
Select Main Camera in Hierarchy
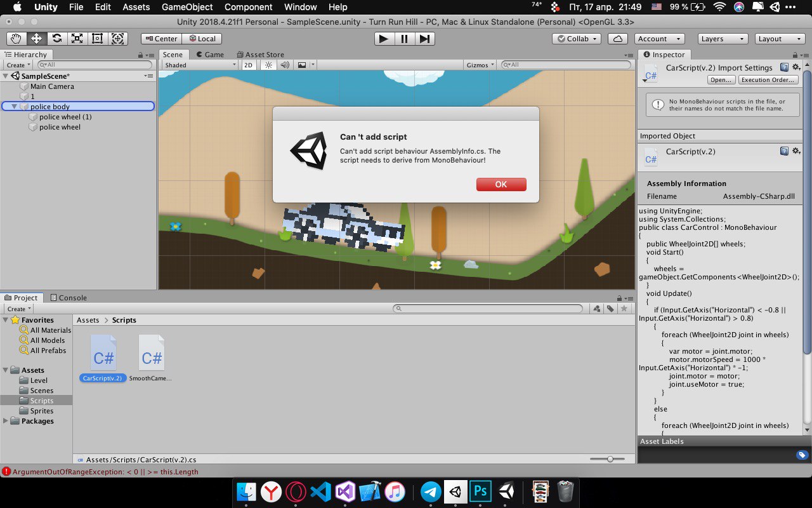52,86
